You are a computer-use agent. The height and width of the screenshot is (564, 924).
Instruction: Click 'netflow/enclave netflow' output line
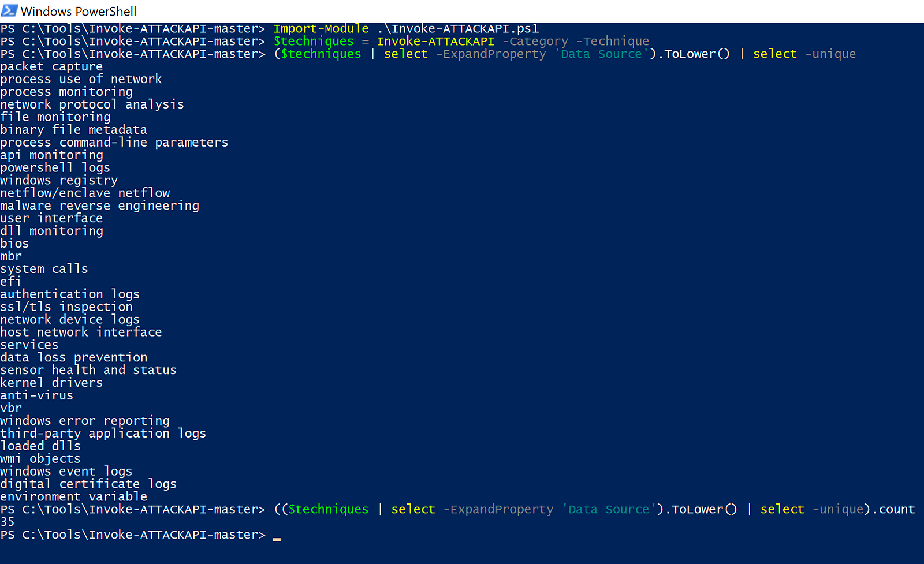point(85,193)
